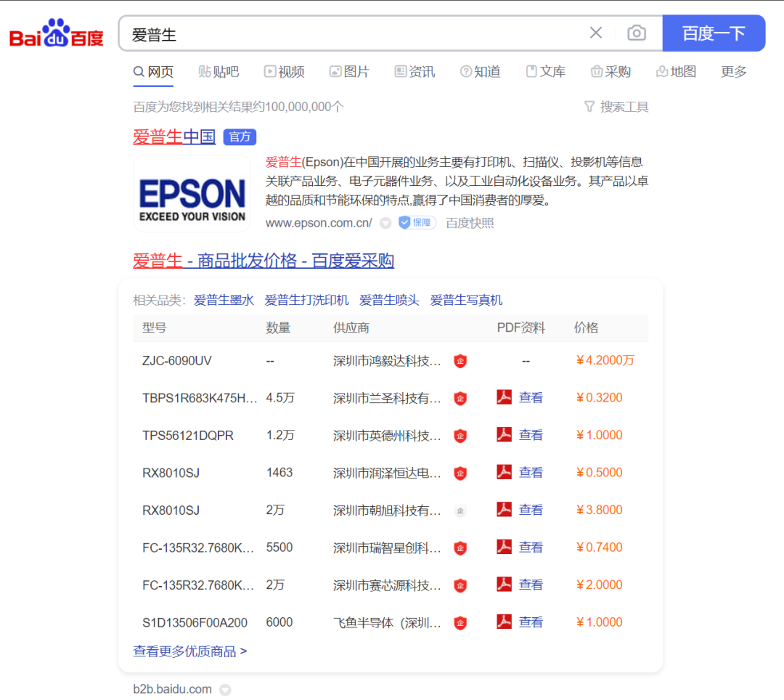Open the 地图 tab

pyautogui.click(x=676, y=72)
